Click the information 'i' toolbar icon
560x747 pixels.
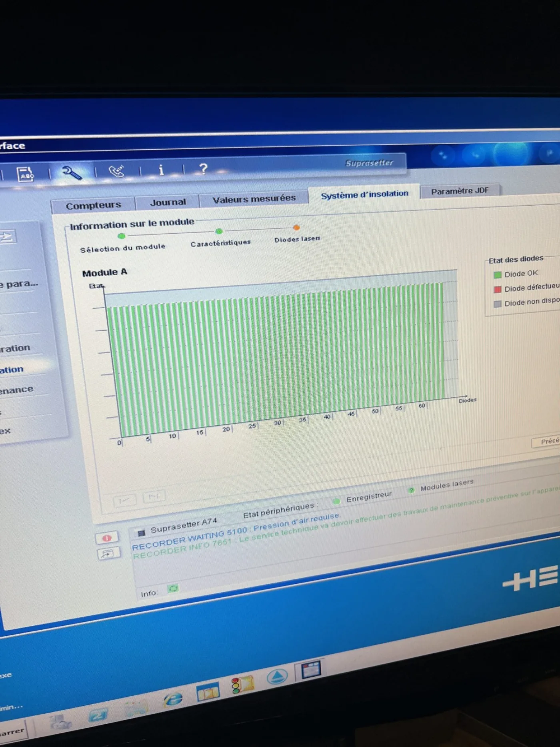pyautogui.click(x=161, y=170)
